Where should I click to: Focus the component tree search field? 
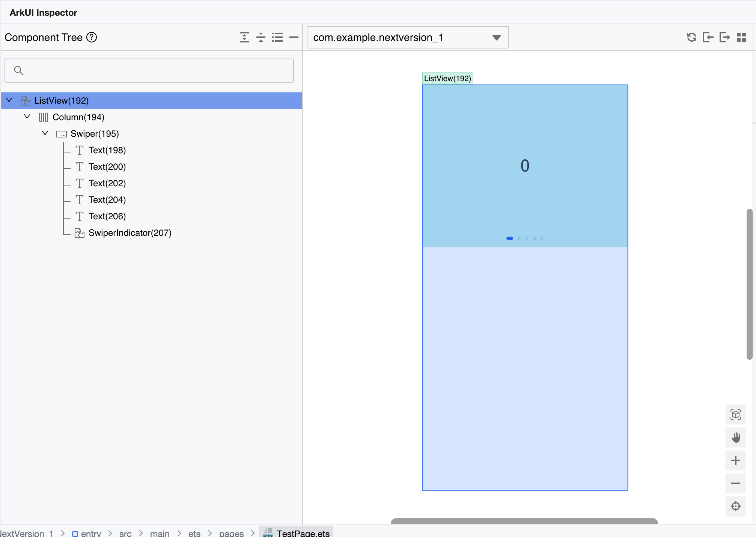[x=149, y=70]
